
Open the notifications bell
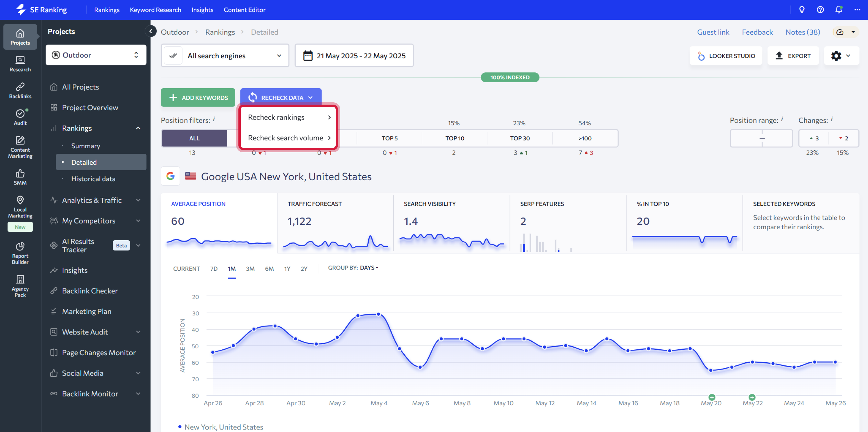tap(839, 10)
